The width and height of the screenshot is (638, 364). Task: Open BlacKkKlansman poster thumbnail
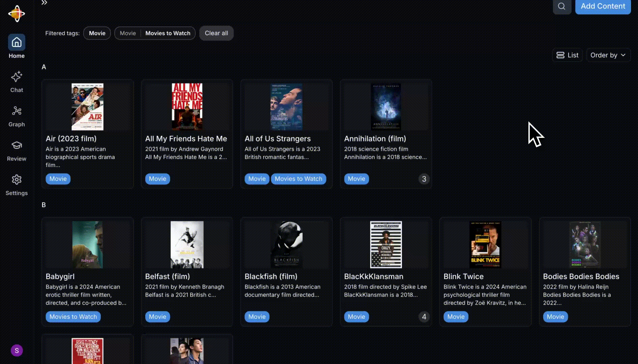coord(386,245)
